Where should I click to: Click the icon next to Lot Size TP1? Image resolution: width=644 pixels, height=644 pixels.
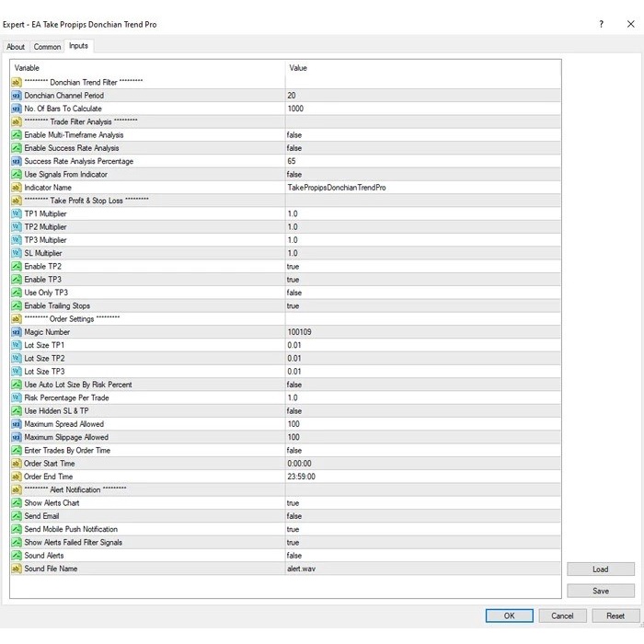coord(17,345)
